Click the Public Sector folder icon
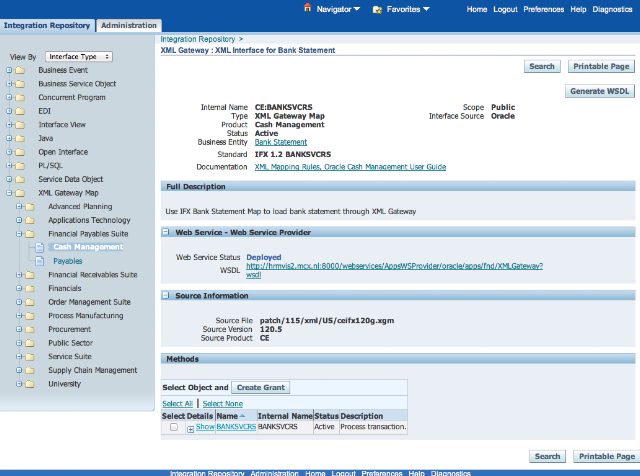The height and width of the screenshot is (476, 640). pyautogui.click(x=30, y=343)
